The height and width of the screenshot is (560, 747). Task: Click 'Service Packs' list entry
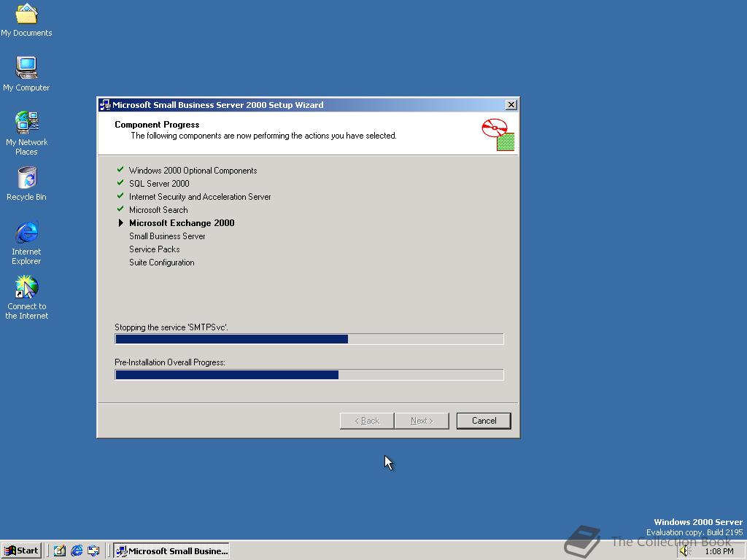(155, 249)
